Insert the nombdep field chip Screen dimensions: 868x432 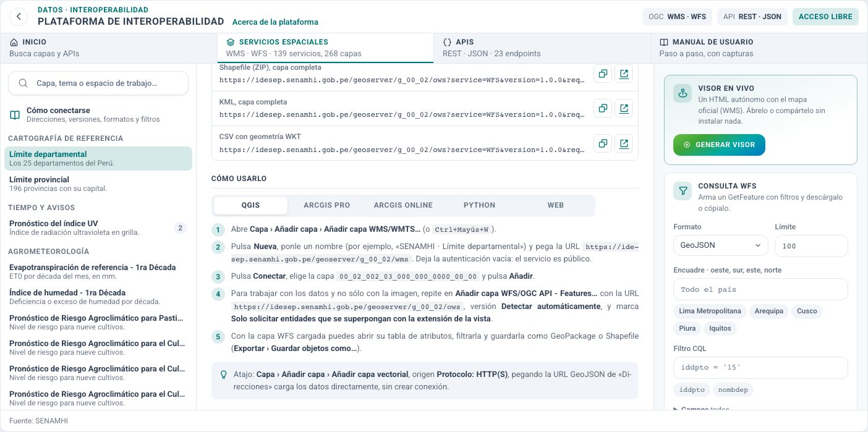tap(733, 390)
